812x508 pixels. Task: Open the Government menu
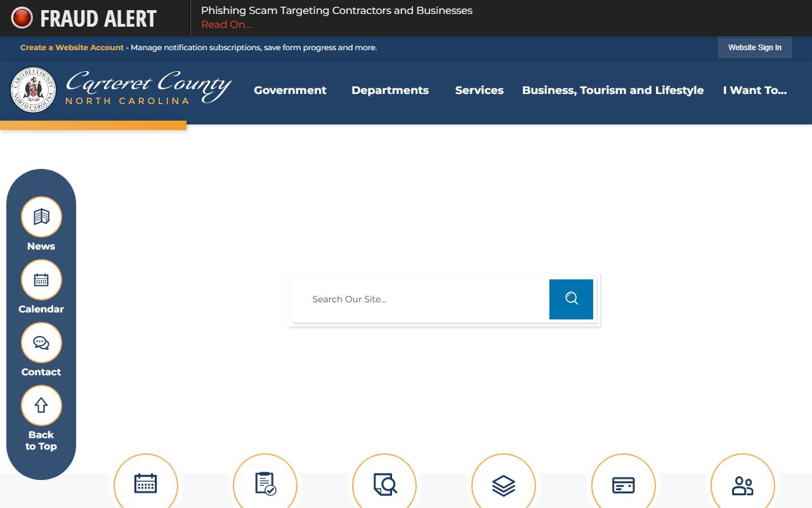click(x=291, y=90)
